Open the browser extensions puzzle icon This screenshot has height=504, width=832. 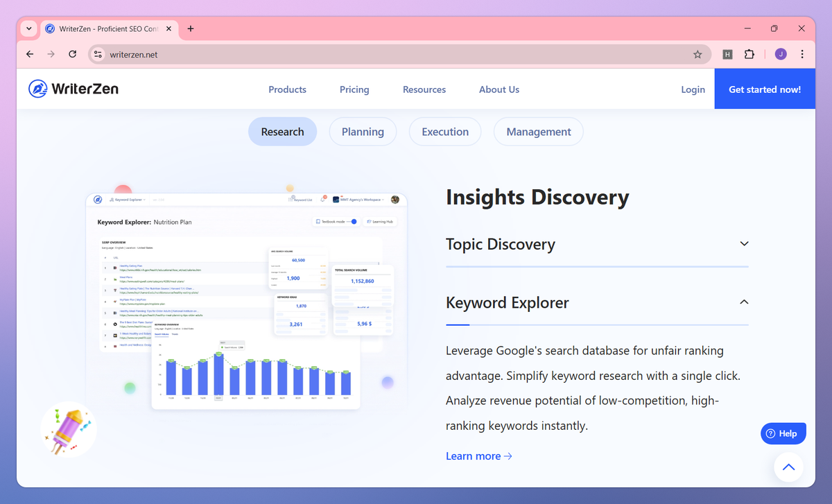pyautogui.click(x=749, y=54)
